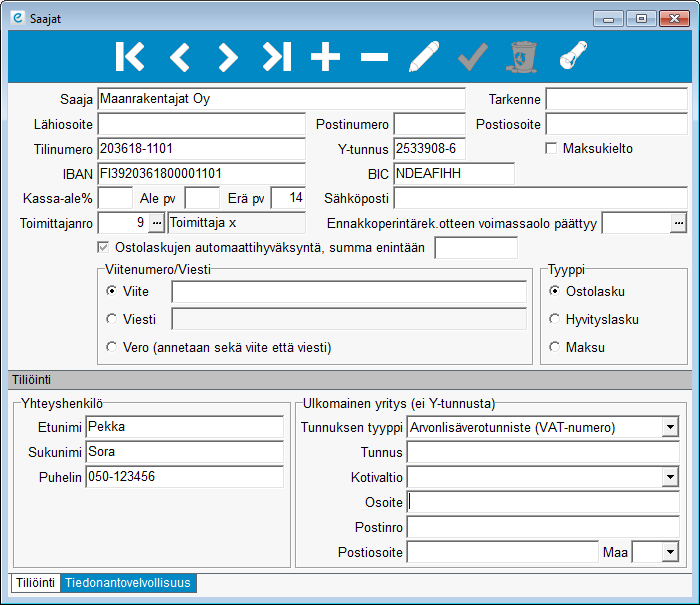Confirm changes with the checkmark icon
The width and height of the screenshot is (700, 605).
point(473,57)
